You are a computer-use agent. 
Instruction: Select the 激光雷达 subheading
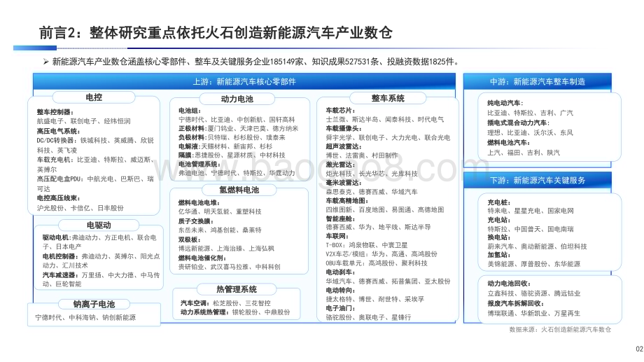340,165
